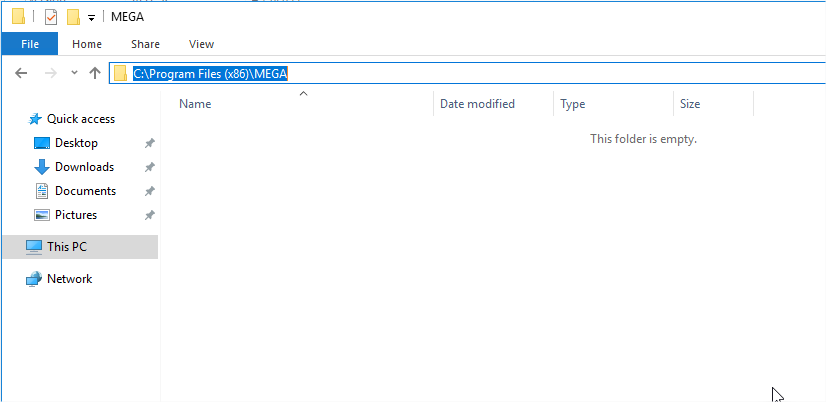Sort files by Date modified column
826x402 pixels.
(477, 104)
